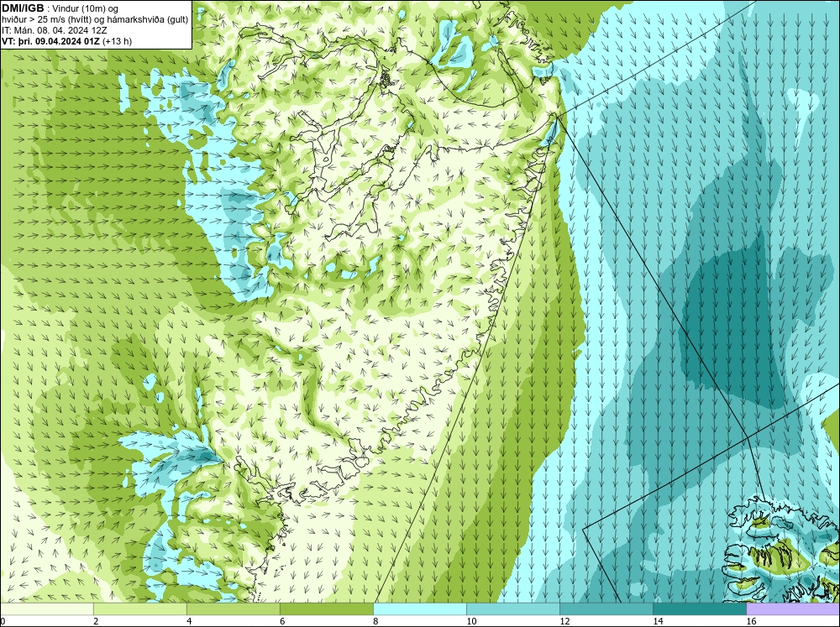Click the legend scale label '8'

coord(375,621)
